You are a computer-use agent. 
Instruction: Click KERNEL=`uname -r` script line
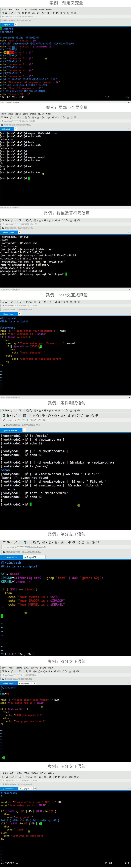click(17, 582)
